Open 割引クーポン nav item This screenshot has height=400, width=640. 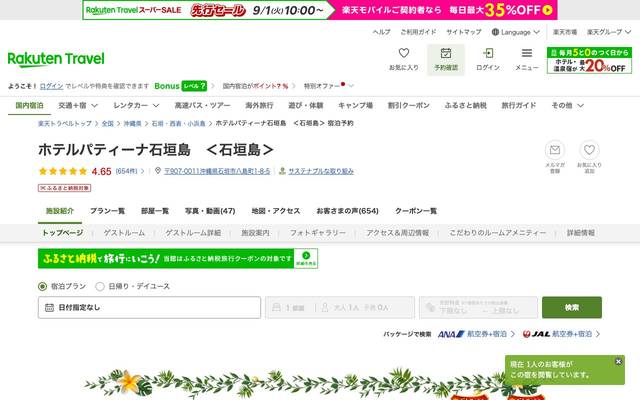[x=409, y=105]
